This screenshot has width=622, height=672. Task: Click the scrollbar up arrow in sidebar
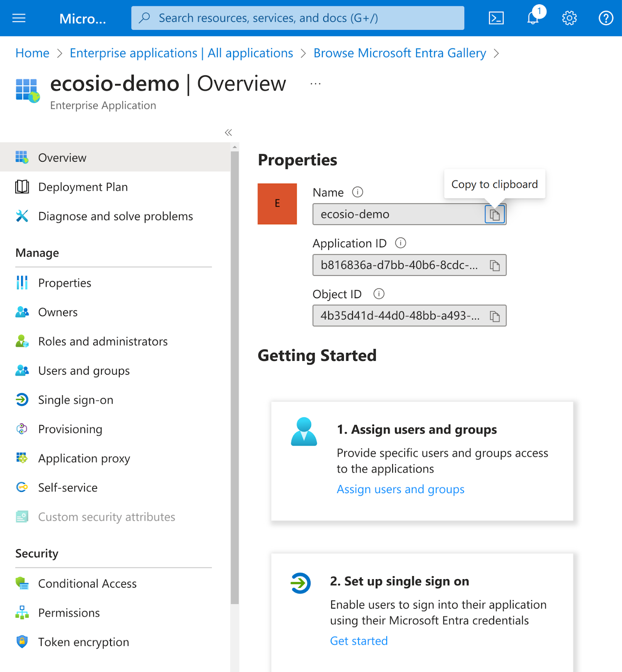coord(235,147)
